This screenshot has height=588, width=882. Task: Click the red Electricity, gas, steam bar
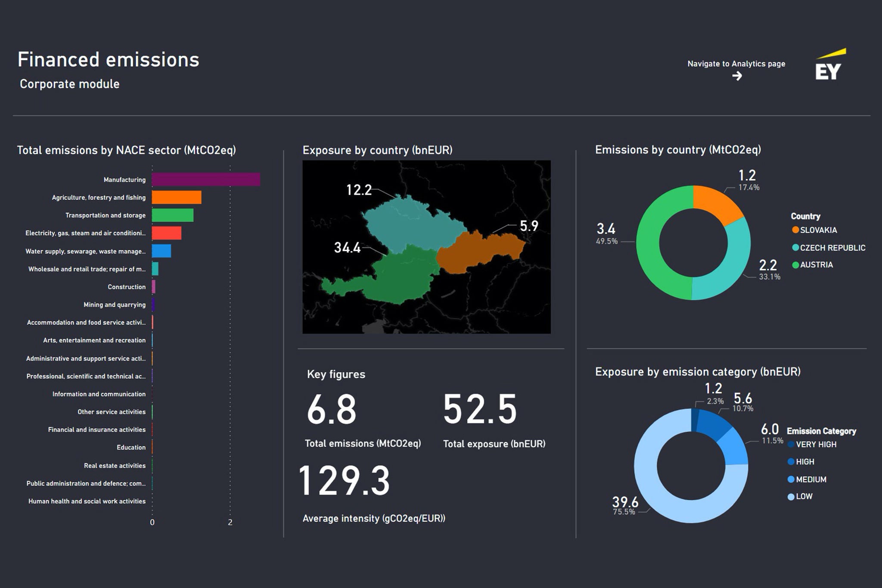pos(167,233)
